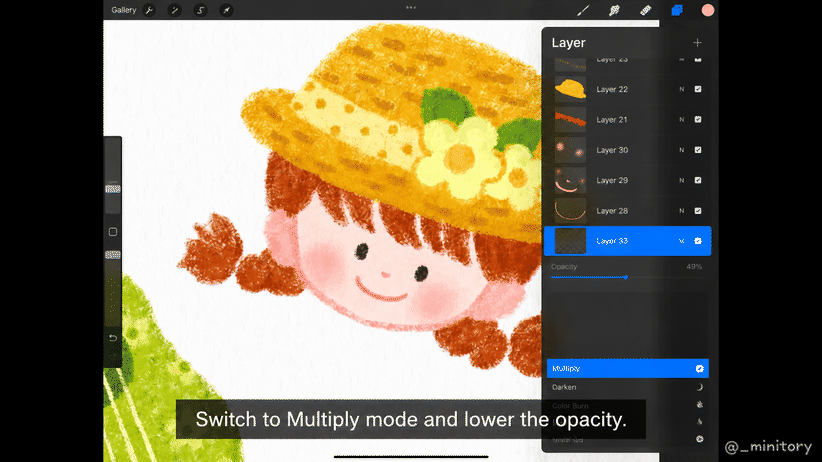Select the Smudge finger tool

[x=614, y=10]
